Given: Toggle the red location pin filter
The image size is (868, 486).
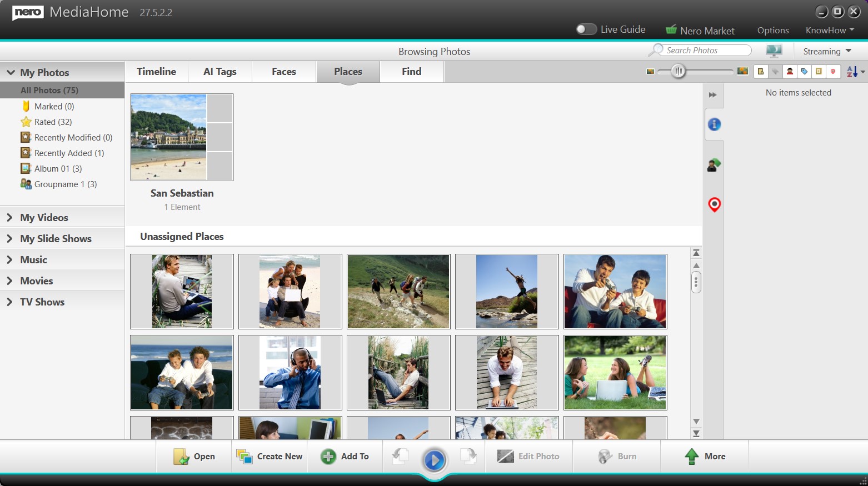Looking at the screenshot, I should coord(833,71).
